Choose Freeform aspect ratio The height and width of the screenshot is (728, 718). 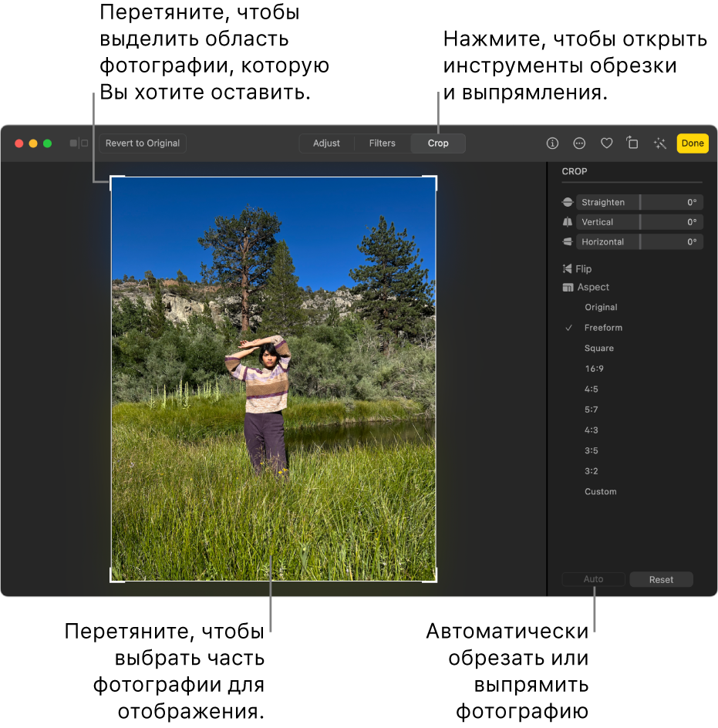click(x=603, y=328)
